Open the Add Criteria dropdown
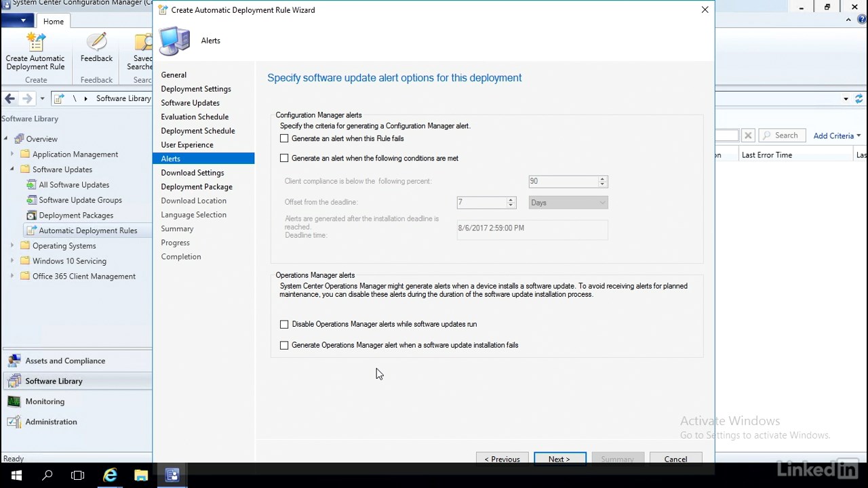Viewport: 868px width, 488px height. (837, 136)
